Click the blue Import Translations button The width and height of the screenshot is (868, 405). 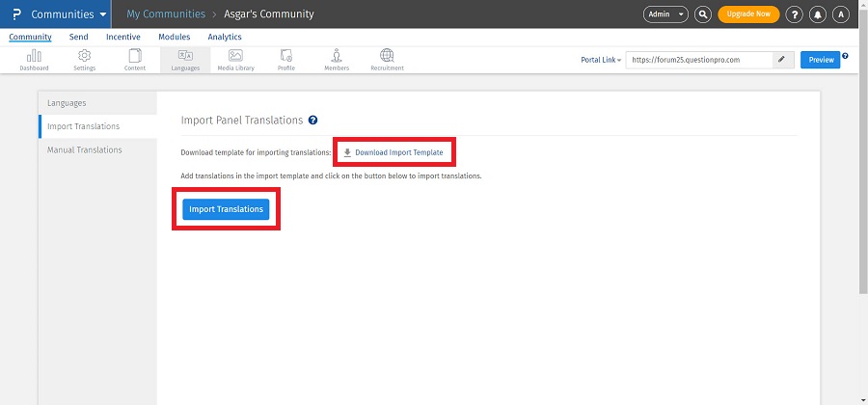[226, 209]
